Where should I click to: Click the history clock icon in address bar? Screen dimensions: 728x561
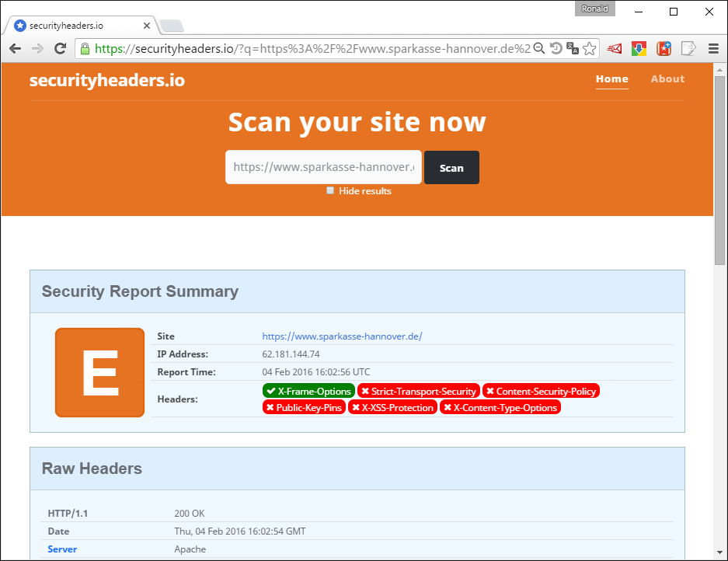[556, 48]
